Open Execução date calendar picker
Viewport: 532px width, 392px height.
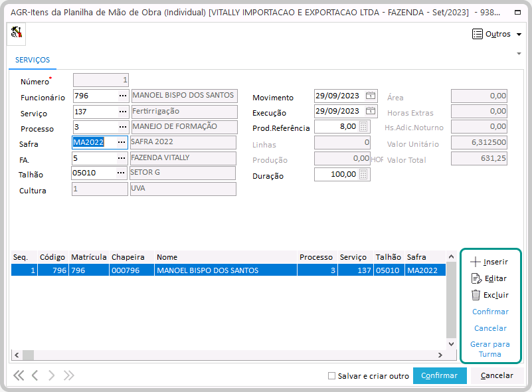(371, 111)
